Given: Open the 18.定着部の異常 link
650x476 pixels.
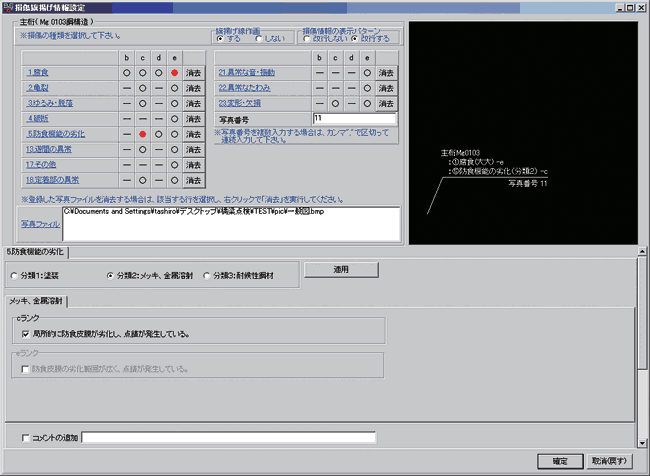Looking at the screenshot, I should [52, 180].
